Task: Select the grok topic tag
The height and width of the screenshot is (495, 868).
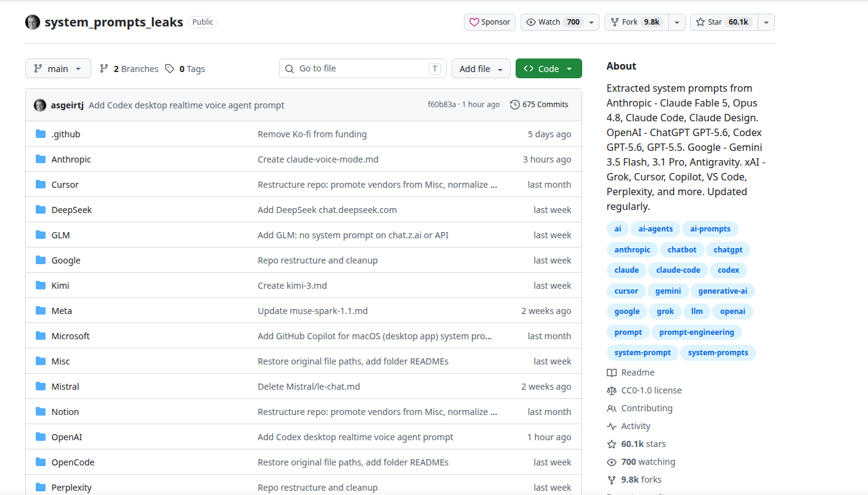Action: click(x=665, y=312)
